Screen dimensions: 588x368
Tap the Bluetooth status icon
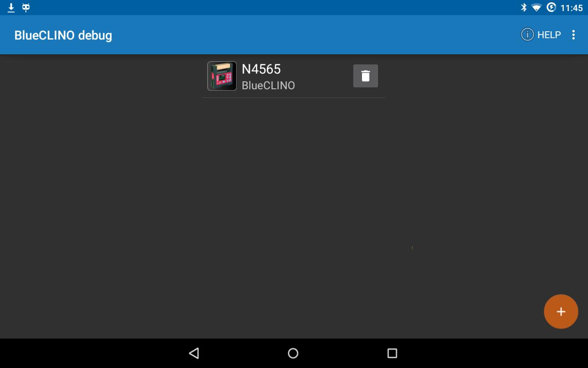click(523, 7)
